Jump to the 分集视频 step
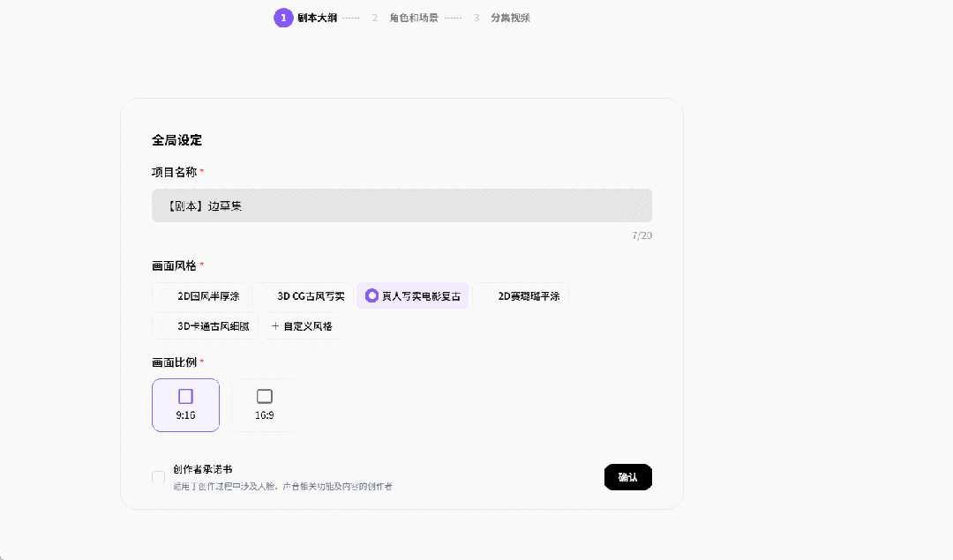 (x=510, y=18)
